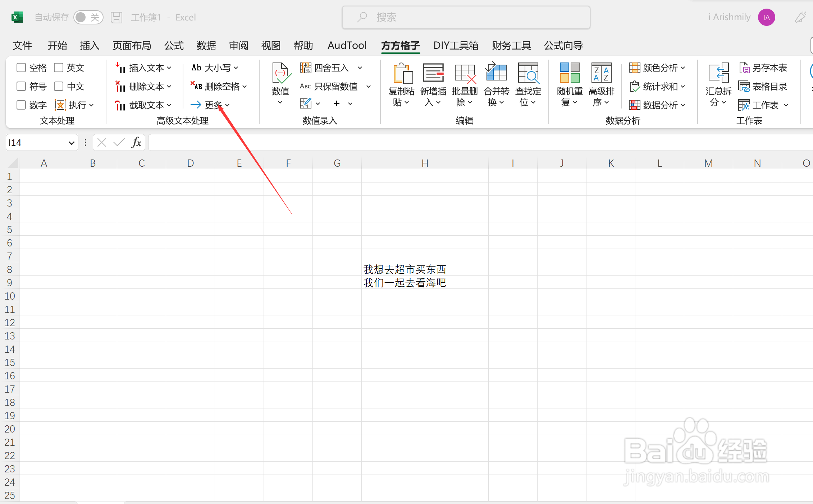Image resolution: width=813 pixels, height=504 pixels.
Task: Switch to the 开始 tab
Action: 58,46
